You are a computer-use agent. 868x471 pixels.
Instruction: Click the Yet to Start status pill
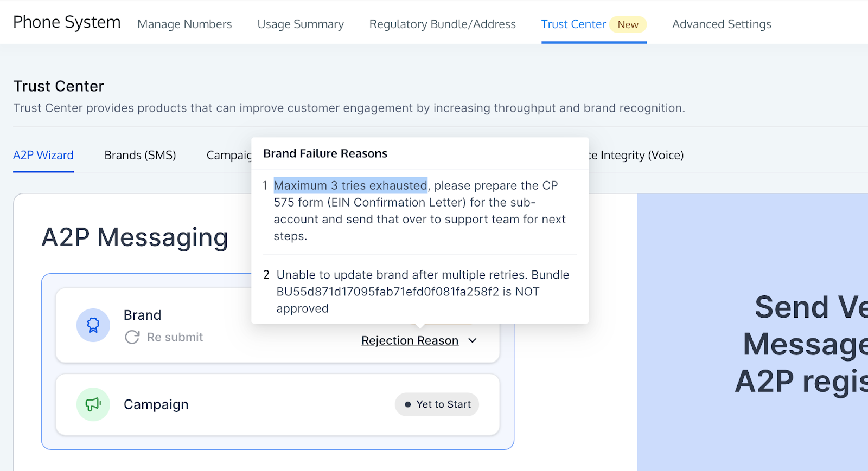point(437,404)
